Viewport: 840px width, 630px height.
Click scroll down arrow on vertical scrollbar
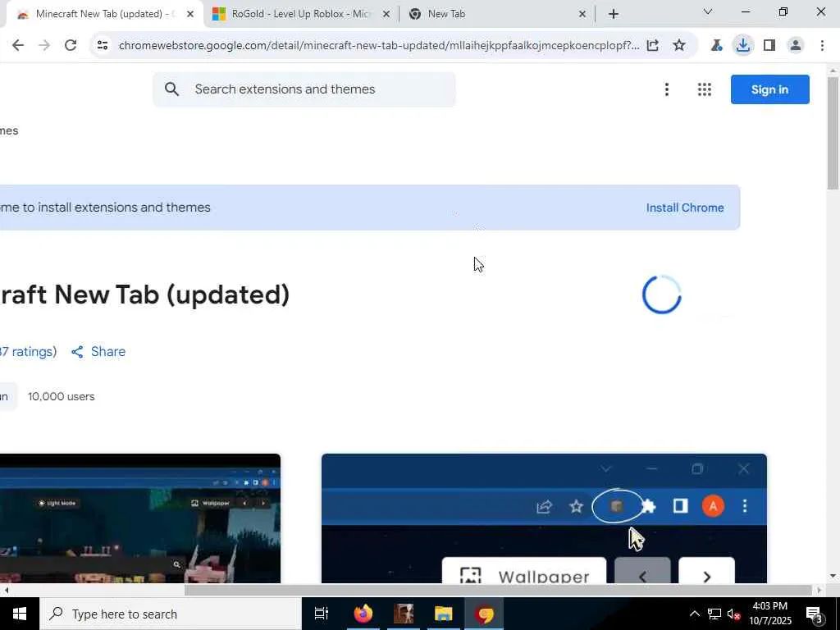tap(833, 577)
